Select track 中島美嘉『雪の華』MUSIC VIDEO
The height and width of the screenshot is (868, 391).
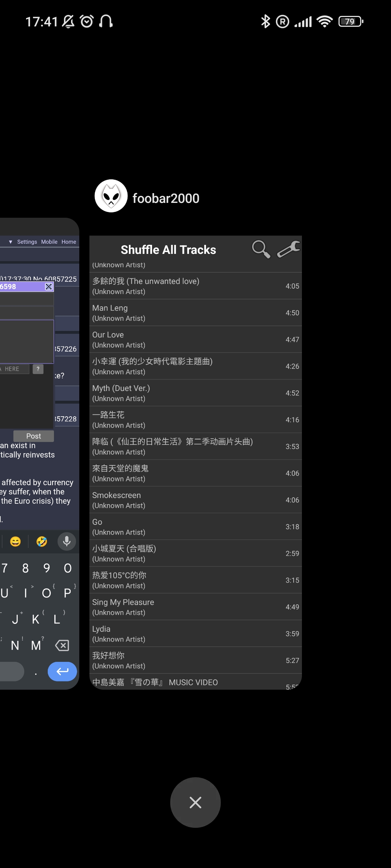point(195,682)
